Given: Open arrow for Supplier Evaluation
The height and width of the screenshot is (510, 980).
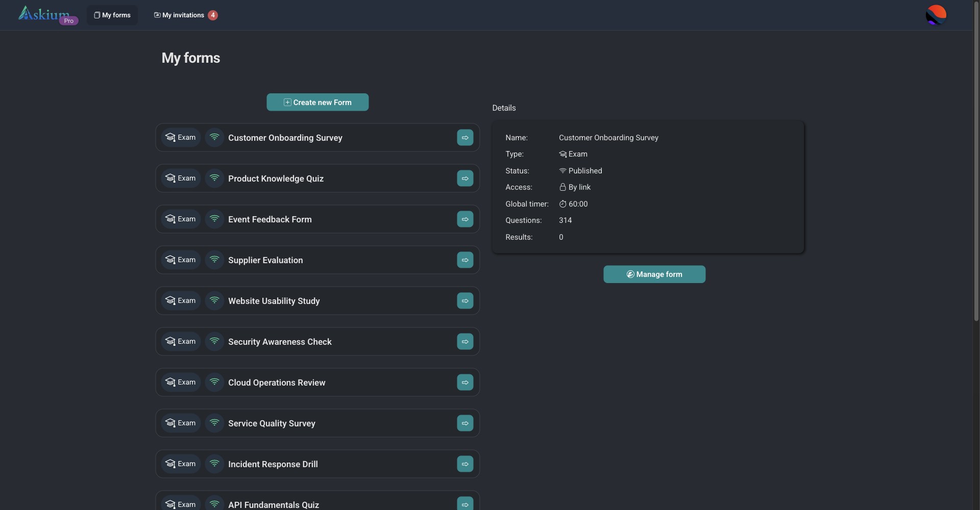Looking at the screenshot, I should click(x=465, y=260).
